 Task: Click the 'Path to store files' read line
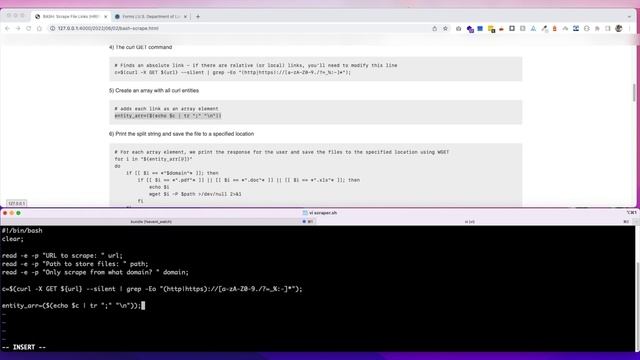75,264
